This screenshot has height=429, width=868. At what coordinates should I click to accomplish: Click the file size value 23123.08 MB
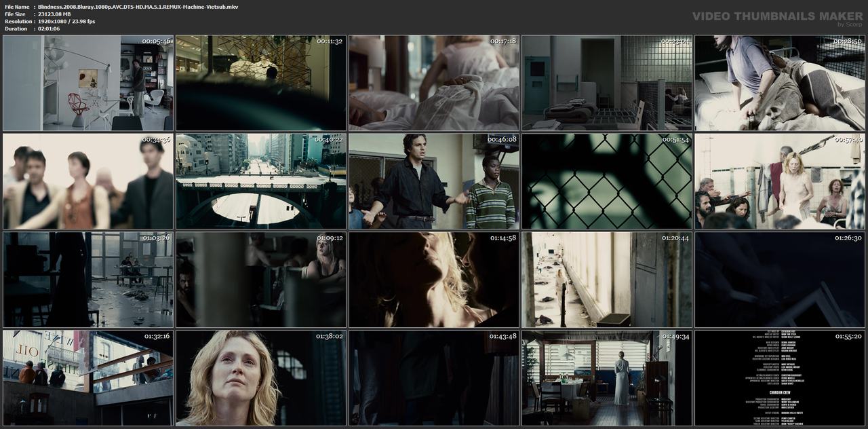pyautogui.click(x=54, y=14)
